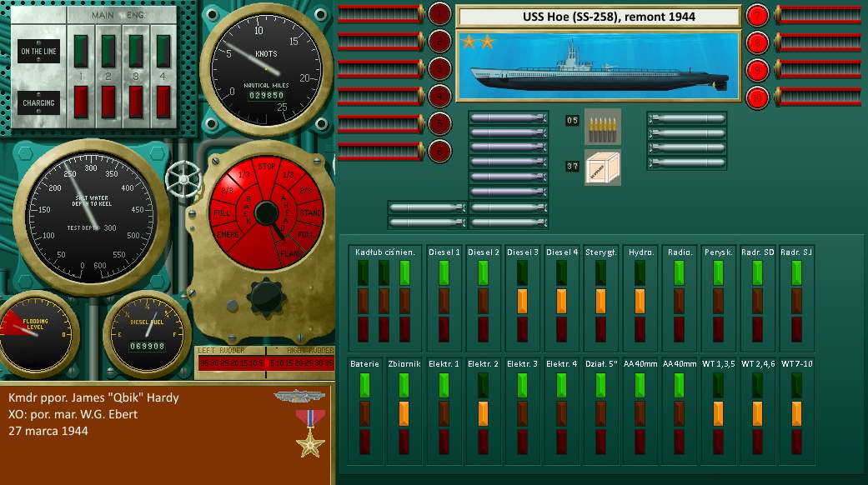Toggle main engine 4 red charging switch

163,102
